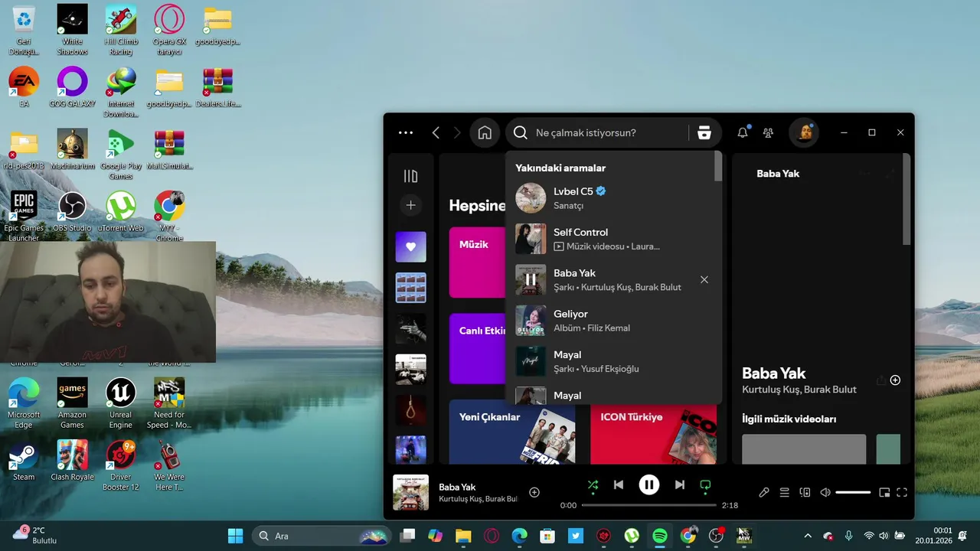Open Spotify three-dot main menu

coord(406,132)
